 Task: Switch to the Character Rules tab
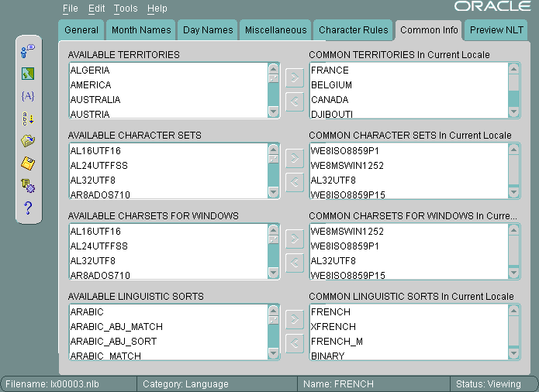coord(353,30)
